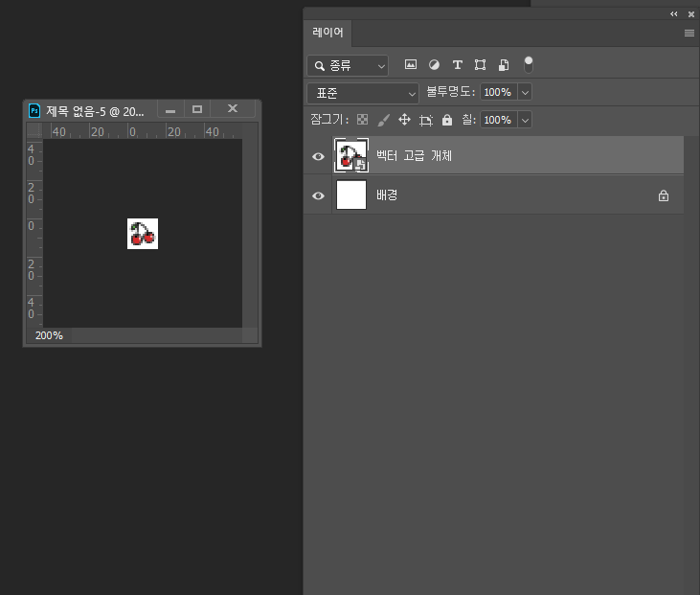700x595 pixels.
Task: Select the 벡터 고급 개체 layer thumbnail
Action: click(351, 155)
